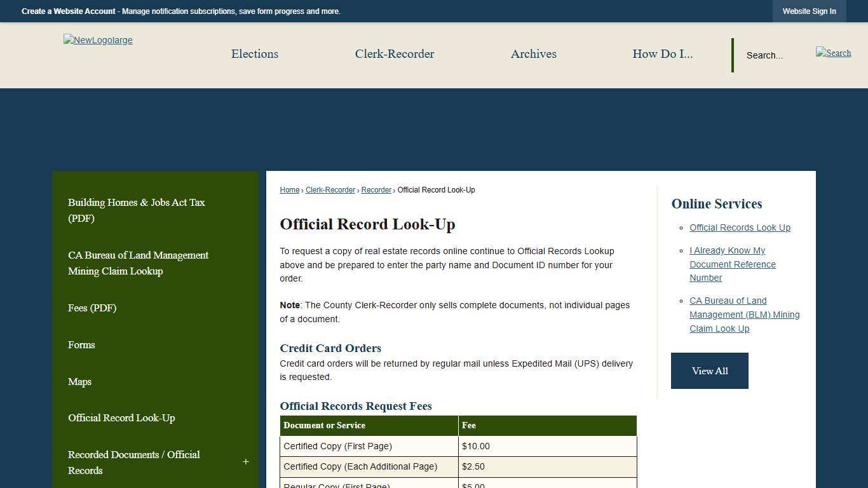The width and height of the screenshot is (868, 488).
Task: Select the Archives menu item
Action: tap(533, 54)
